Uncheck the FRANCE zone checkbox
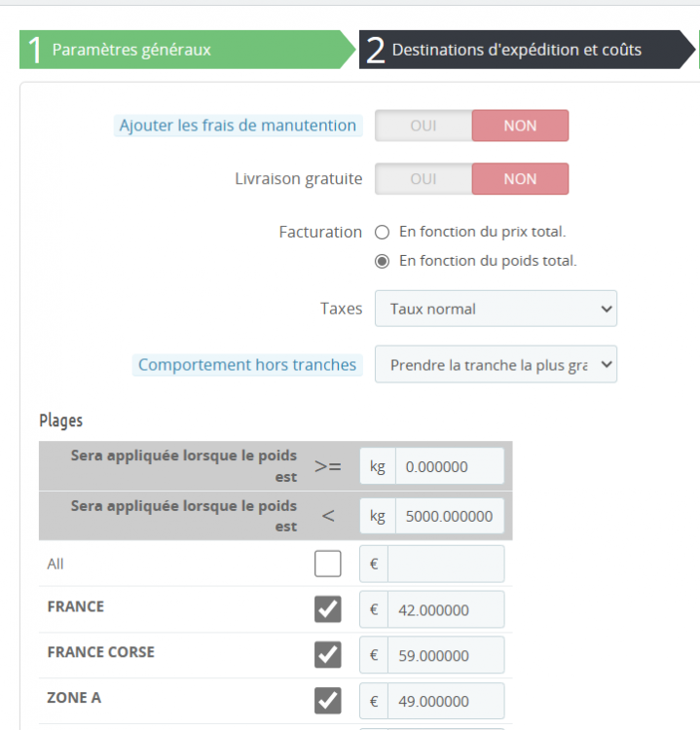Viewport: 700px width, 730px height. point(328,609)
